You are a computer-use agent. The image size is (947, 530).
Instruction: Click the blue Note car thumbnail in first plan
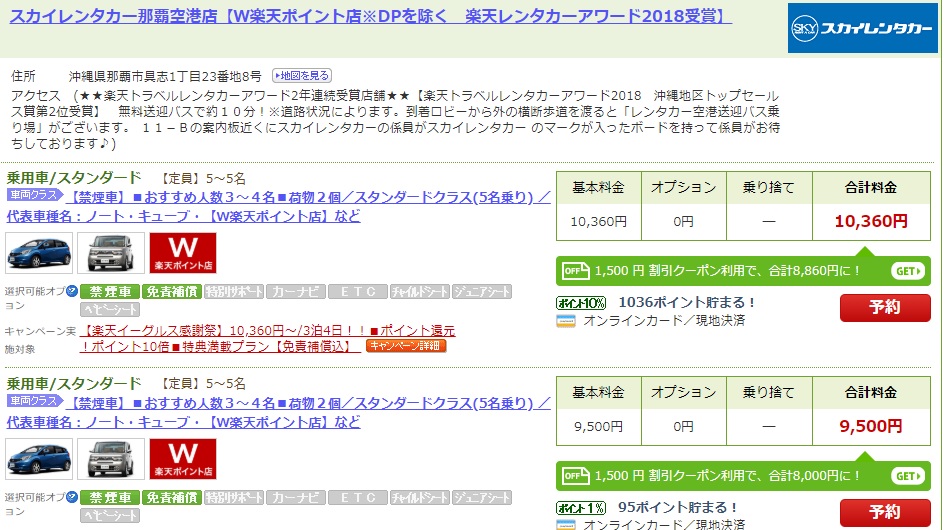pos(39,253)
